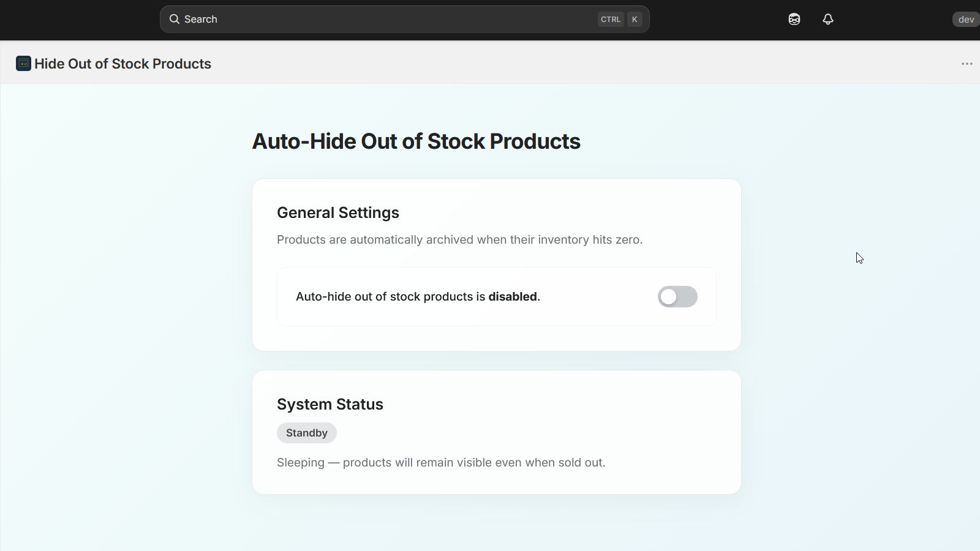Select the Standby status badge
The image size is (980, 551).
[x=306, y=433]
